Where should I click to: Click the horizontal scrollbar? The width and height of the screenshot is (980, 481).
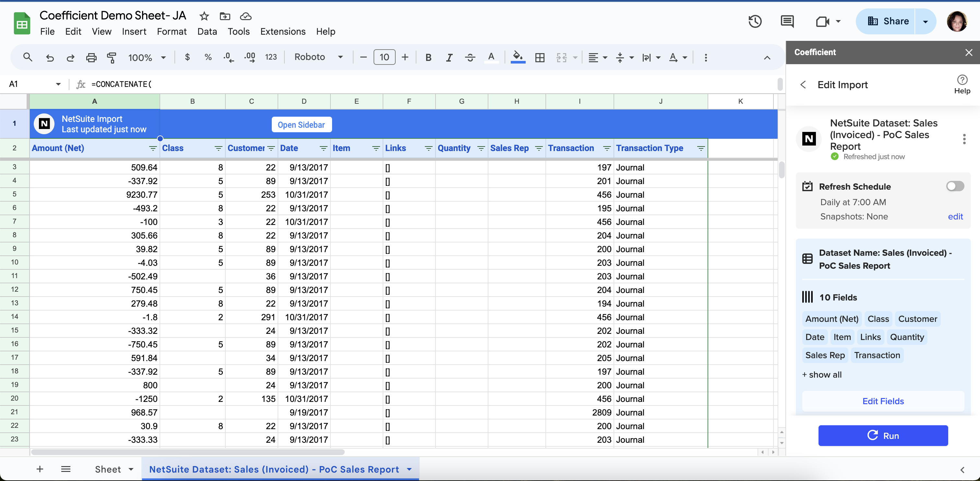pos(188,452)
